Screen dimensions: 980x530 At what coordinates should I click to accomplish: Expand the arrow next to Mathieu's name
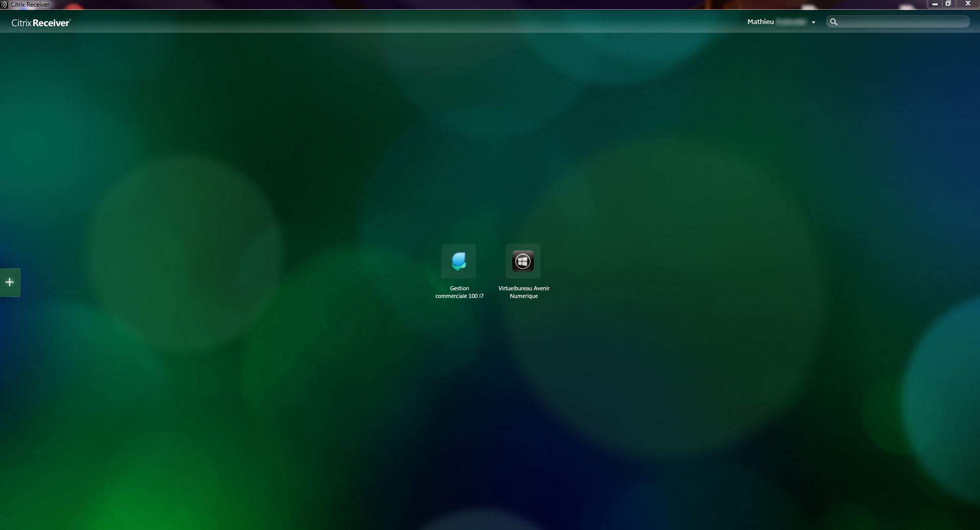tap(813, 22)
